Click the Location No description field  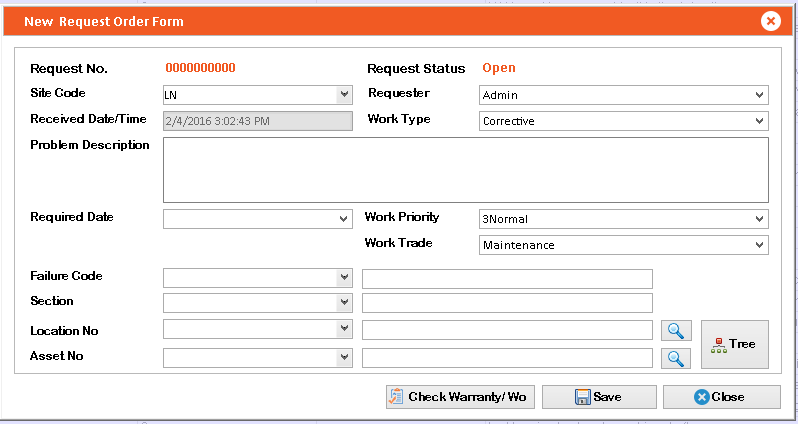[507, 330]
